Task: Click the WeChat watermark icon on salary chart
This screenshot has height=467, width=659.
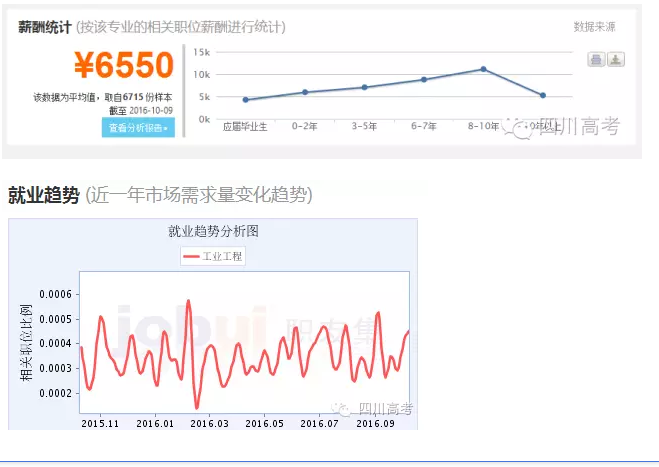Action: [x=519, y=127]
